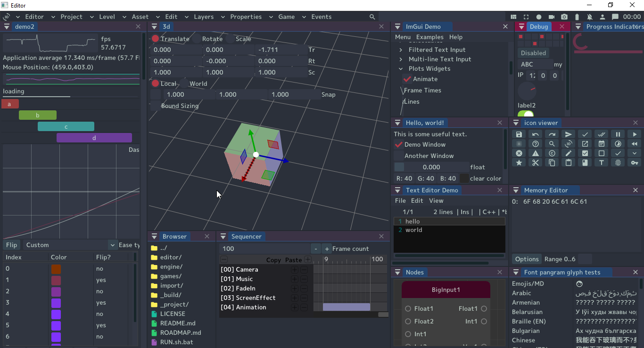Select the Translate gizmo radio button
The height and width of the screenshot is (348, 644).
click(155, 39)
